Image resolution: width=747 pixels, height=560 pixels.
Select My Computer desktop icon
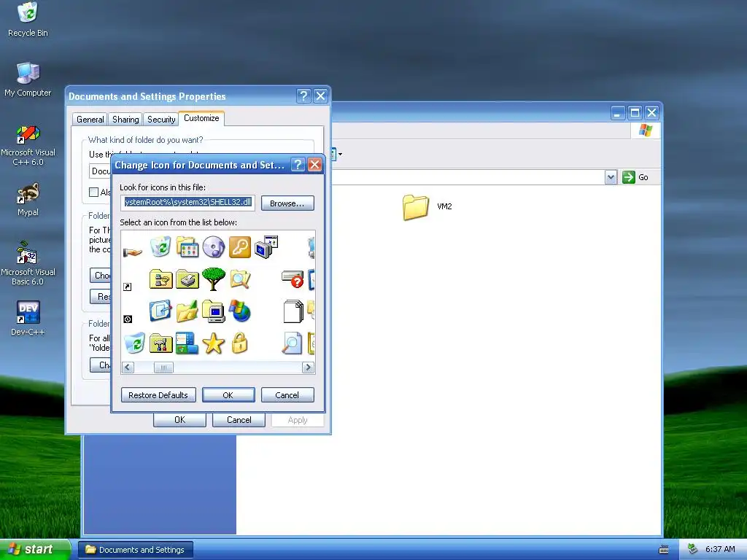tap(28, 79)
